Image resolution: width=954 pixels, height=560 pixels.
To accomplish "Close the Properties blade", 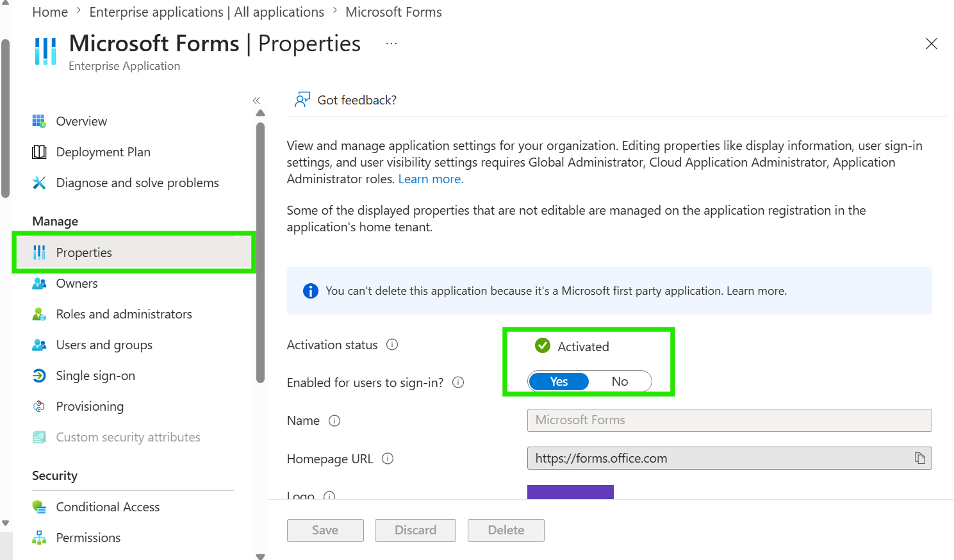I will [932, 44].
